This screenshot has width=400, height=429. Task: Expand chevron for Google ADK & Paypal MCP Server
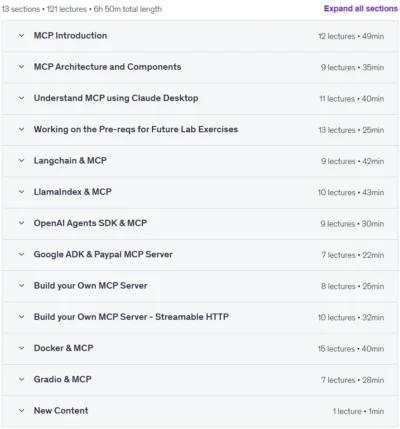pyautogui.click(x=21, y=254)
